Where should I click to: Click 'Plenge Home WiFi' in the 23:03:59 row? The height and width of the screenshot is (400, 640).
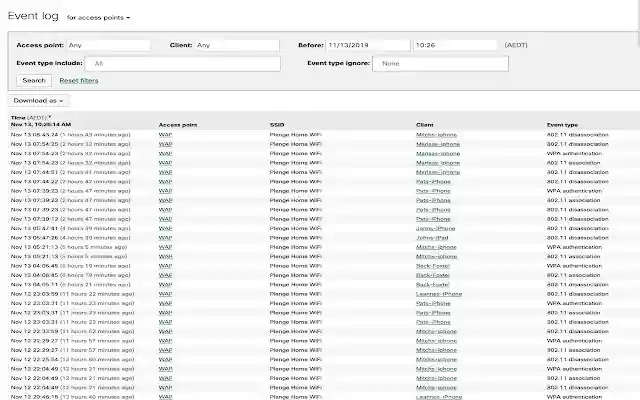pos(296,294)
